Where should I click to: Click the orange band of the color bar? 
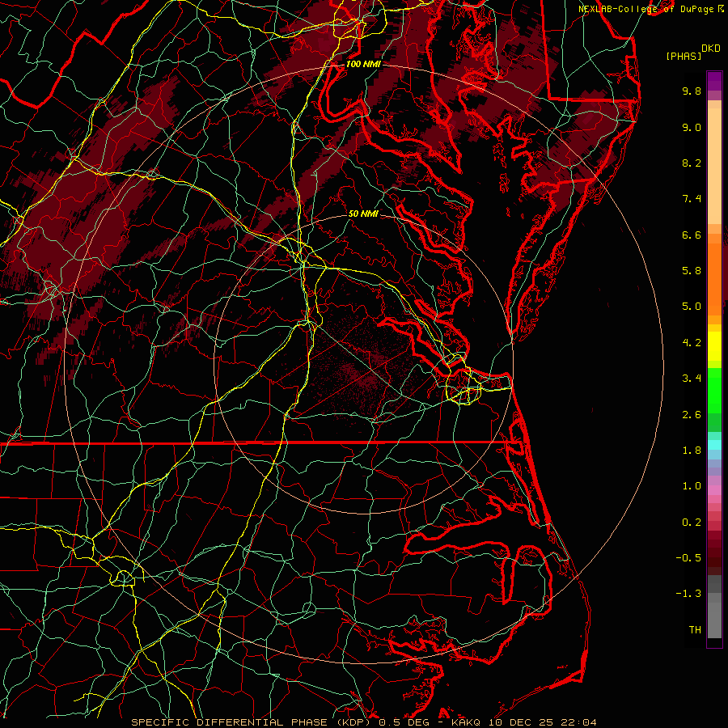pos(714,278)
